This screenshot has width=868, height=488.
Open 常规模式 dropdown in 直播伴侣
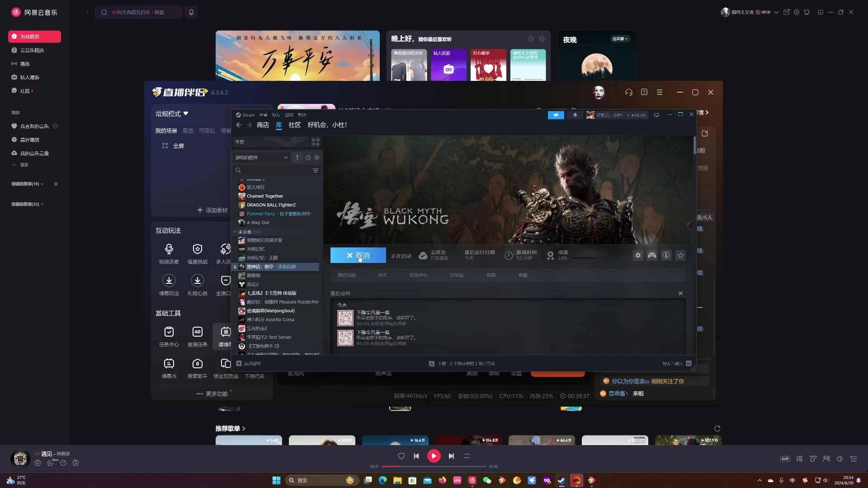172,114
